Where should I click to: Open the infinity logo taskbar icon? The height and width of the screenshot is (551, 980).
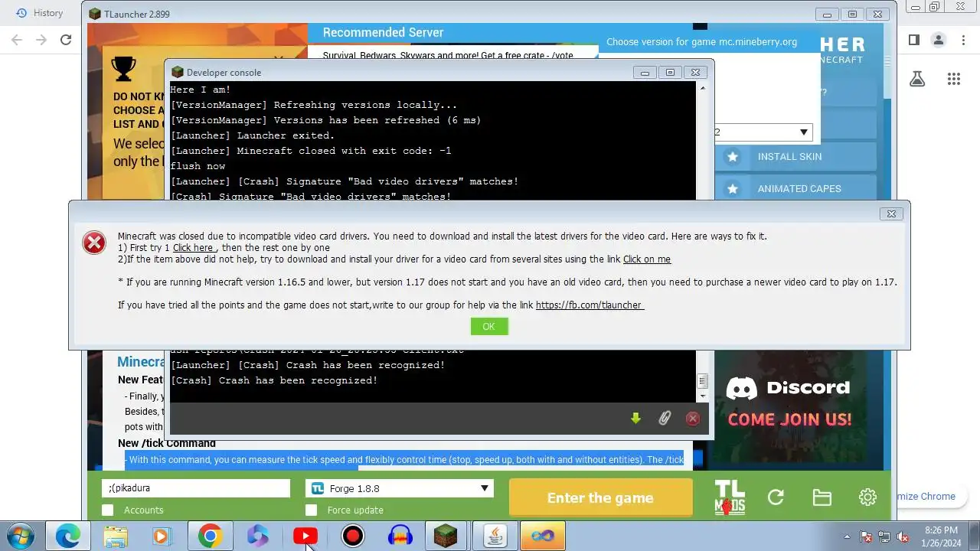click(x=543, y=536)
